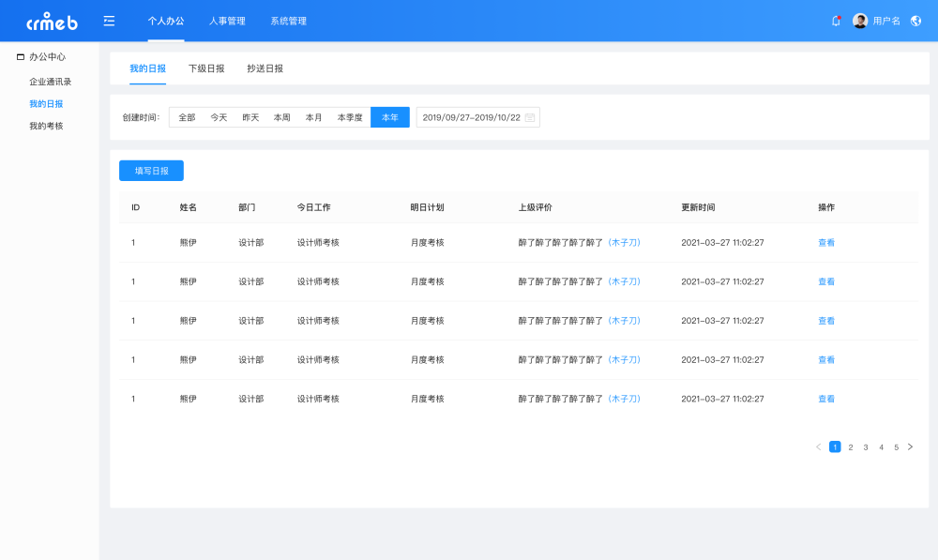The image size is (938, 560).
Task: Click the 更新时间 column header
Action: 698,207
